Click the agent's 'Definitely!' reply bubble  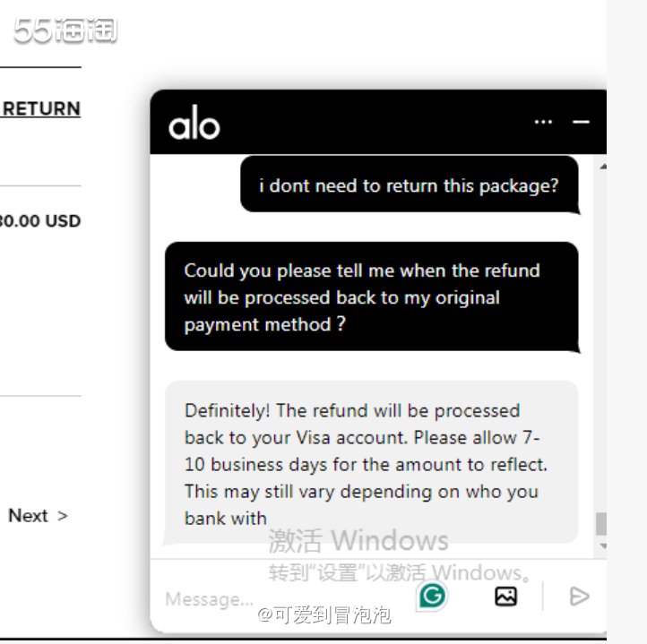pos(371,462)
